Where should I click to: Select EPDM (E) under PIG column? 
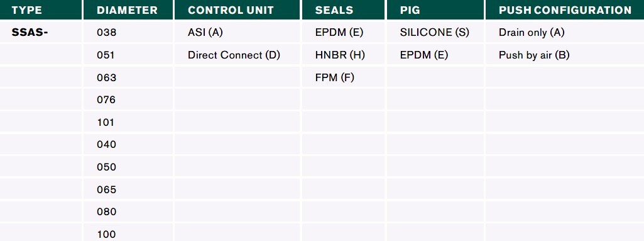pyautogui.click(x=424, y=55)
